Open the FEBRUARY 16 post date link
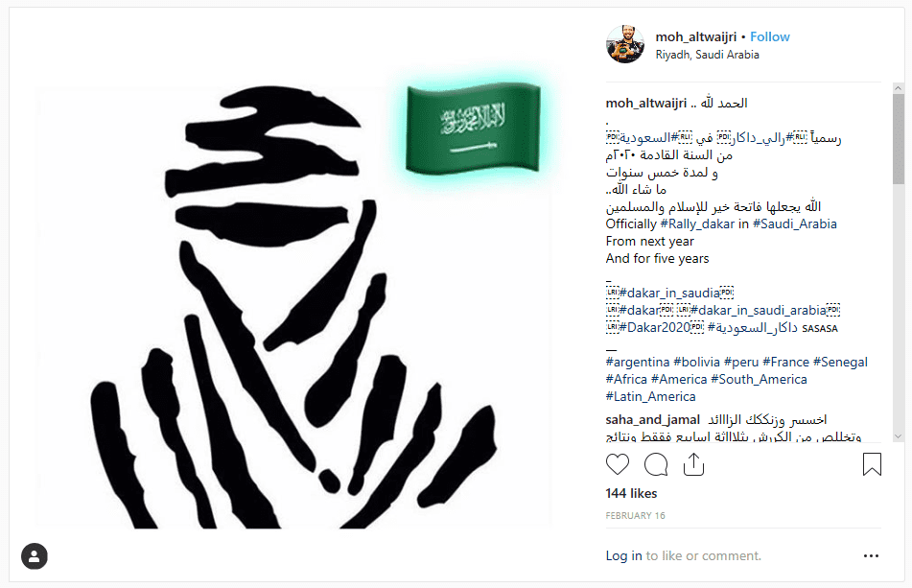 635,516
